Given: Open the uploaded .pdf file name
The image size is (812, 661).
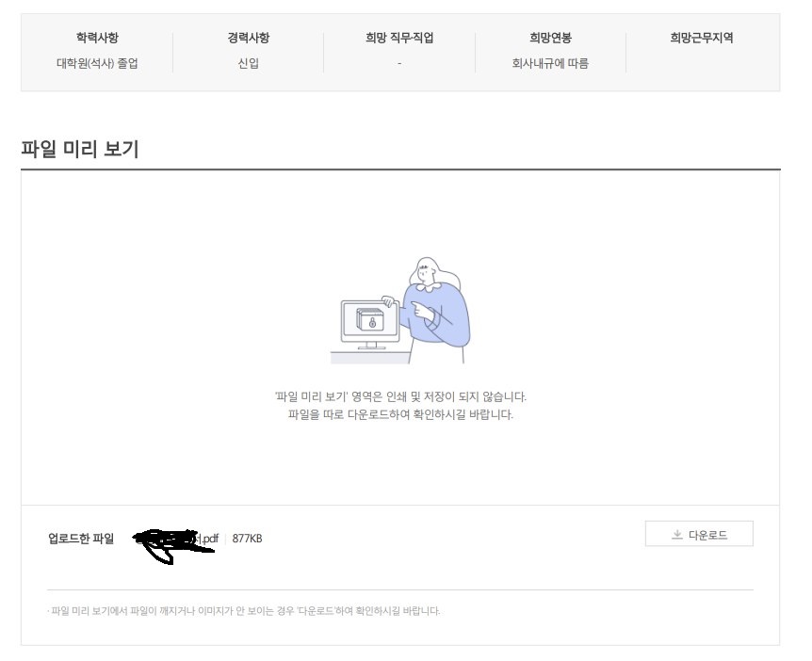Looking at the screenshot, I should (x=176, y=539).
